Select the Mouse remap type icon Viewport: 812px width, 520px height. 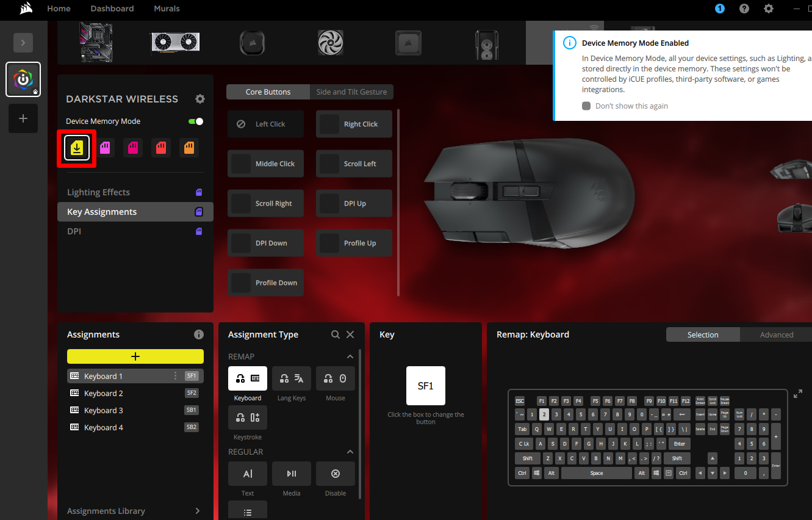pos(335,378)
